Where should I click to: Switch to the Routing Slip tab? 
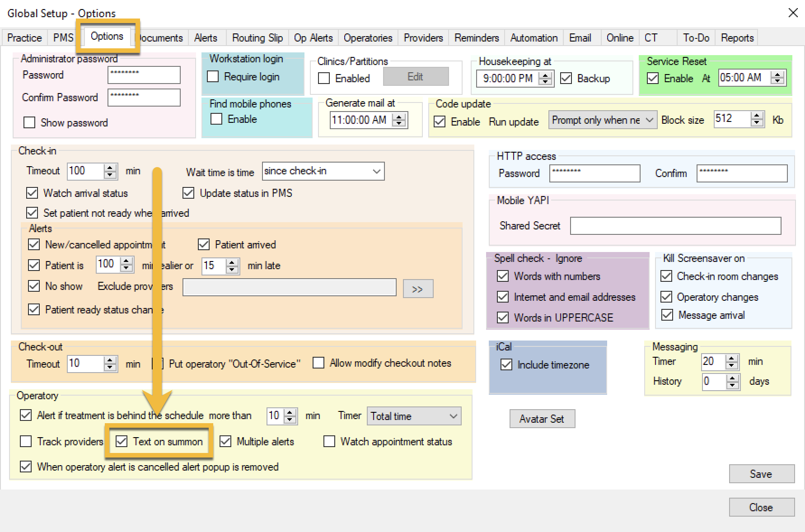257,38
